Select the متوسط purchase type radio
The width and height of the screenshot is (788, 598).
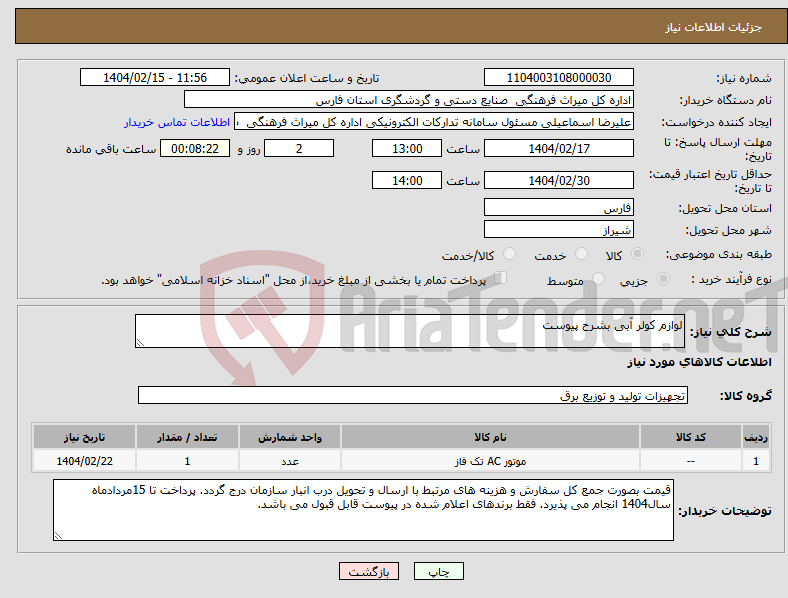(598, 278)
